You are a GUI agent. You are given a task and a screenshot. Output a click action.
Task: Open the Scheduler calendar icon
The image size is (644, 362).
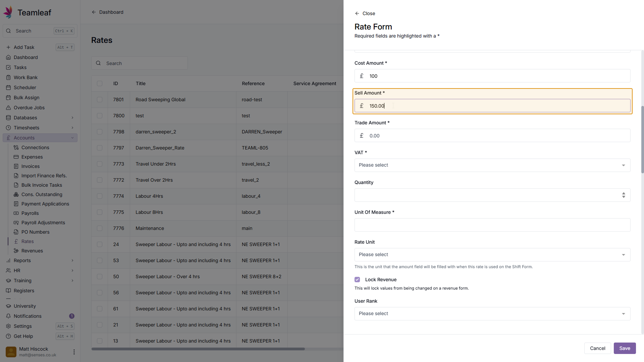[x=8, y=87]
